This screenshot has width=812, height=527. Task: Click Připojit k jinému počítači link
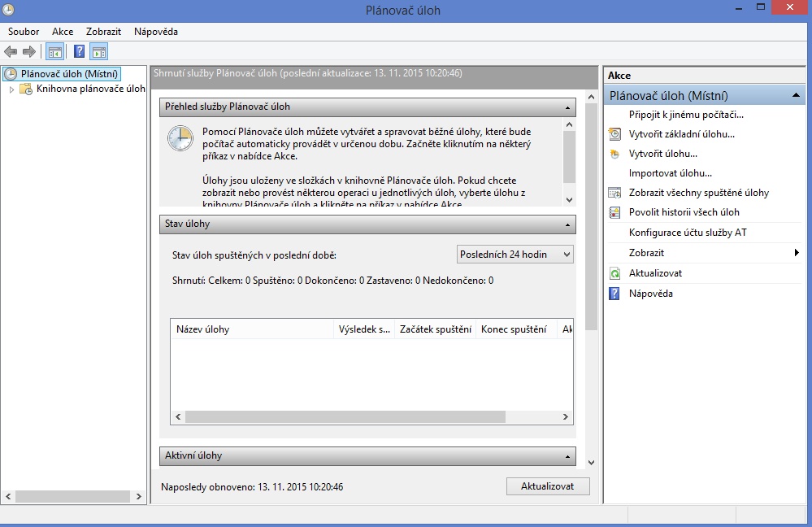point(686,115)
